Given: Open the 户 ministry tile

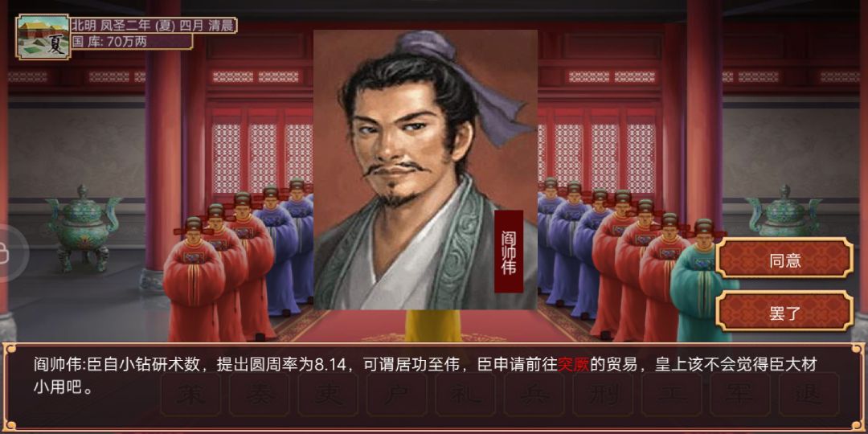Looking at the screenshot, I should coord(396,394).
